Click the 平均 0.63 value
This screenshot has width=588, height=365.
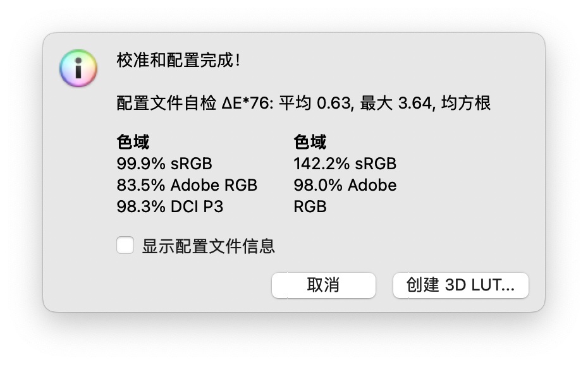coord(316,103)
